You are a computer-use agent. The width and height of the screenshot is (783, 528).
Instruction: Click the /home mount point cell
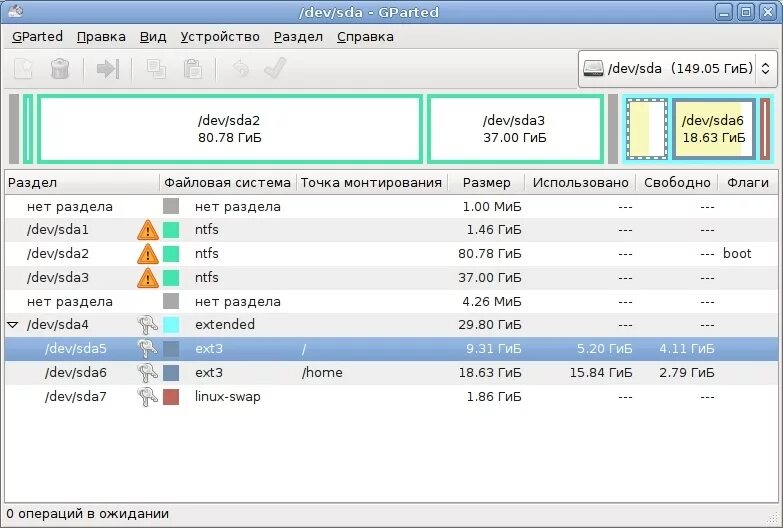tap(322, 373)
